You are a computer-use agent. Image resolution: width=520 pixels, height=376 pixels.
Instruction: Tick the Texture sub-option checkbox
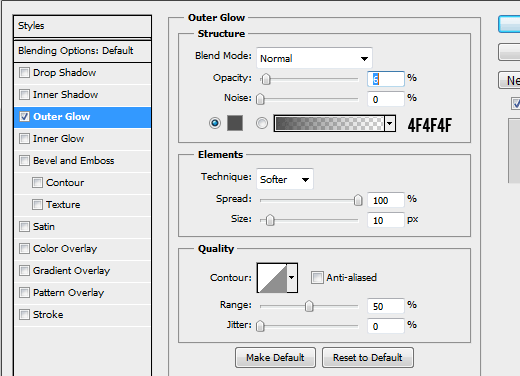click(x=37, y=205)
